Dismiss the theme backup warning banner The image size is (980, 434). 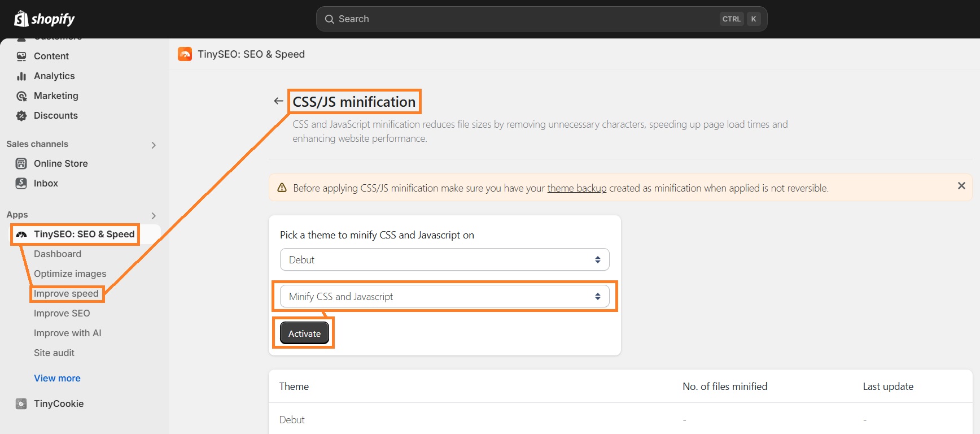tap(961, 186)
